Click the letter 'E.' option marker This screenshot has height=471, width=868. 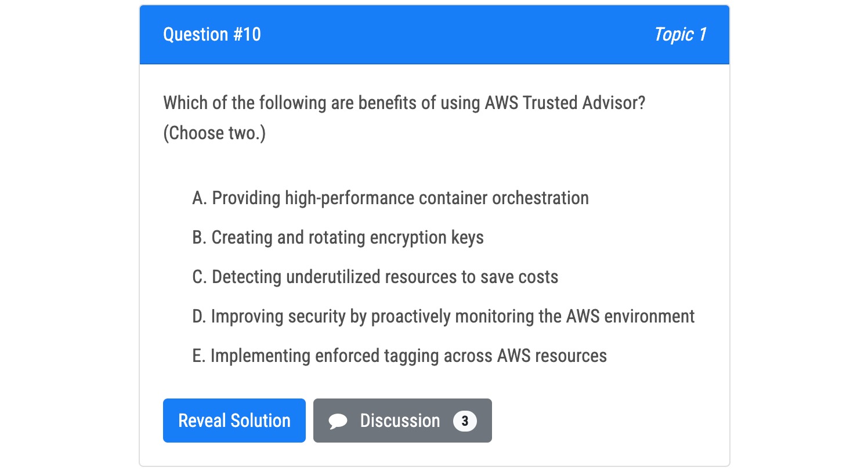[199, 356]
